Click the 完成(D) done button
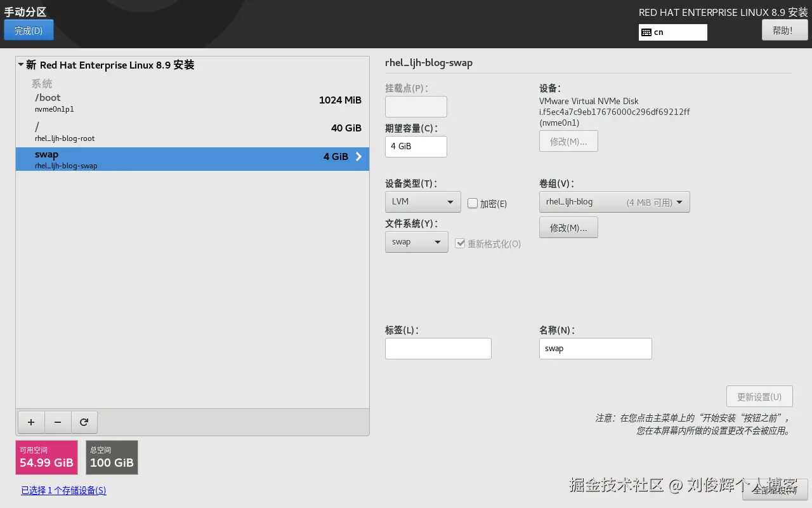Viewport: 812px width, 508px height. [x=29, y=30]
